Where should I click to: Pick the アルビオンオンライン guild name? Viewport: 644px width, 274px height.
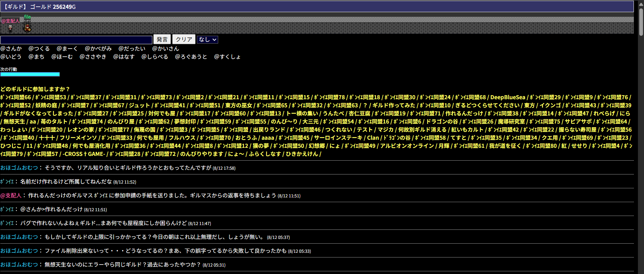point(407,146)
